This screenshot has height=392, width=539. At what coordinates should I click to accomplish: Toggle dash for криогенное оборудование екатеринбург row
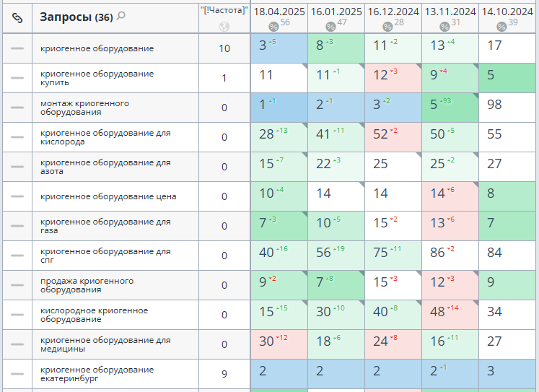(x=17, y=374)
